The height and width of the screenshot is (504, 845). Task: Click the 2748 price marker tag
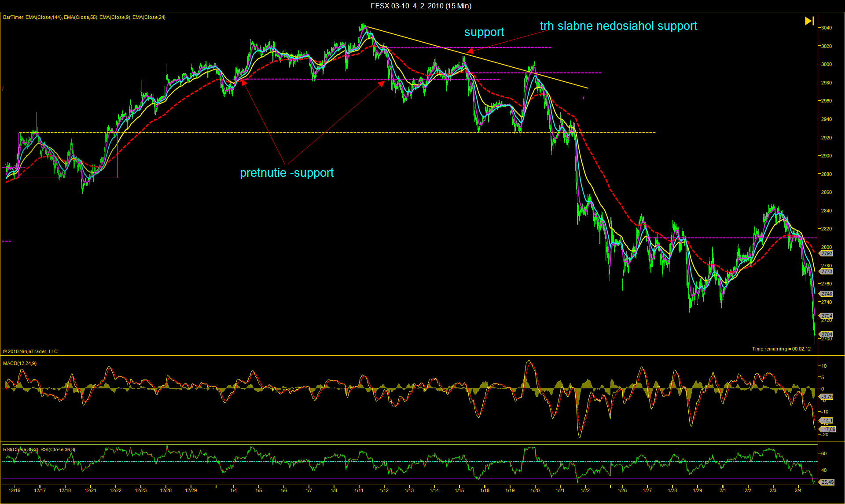(x=827, y=294)
